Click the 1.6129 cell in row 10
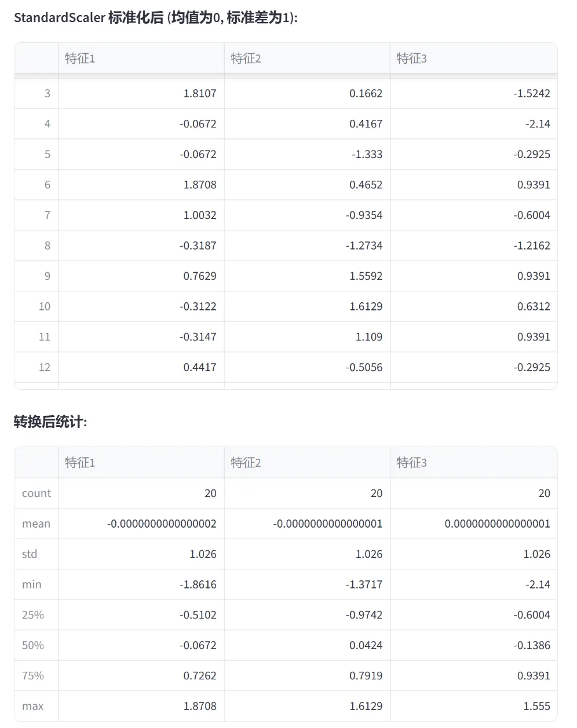The height and width of the screenshot is (728, 577). [x=366, y=306]
